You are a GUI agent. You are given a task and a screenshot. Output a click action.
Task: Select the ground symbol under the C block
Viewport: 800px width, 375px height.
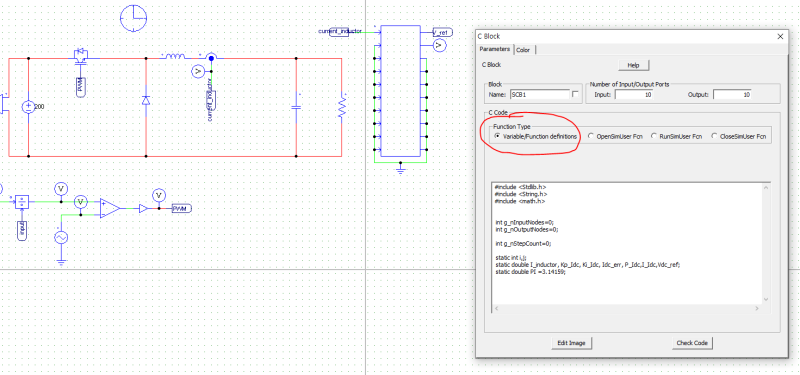tap(401, 169)
